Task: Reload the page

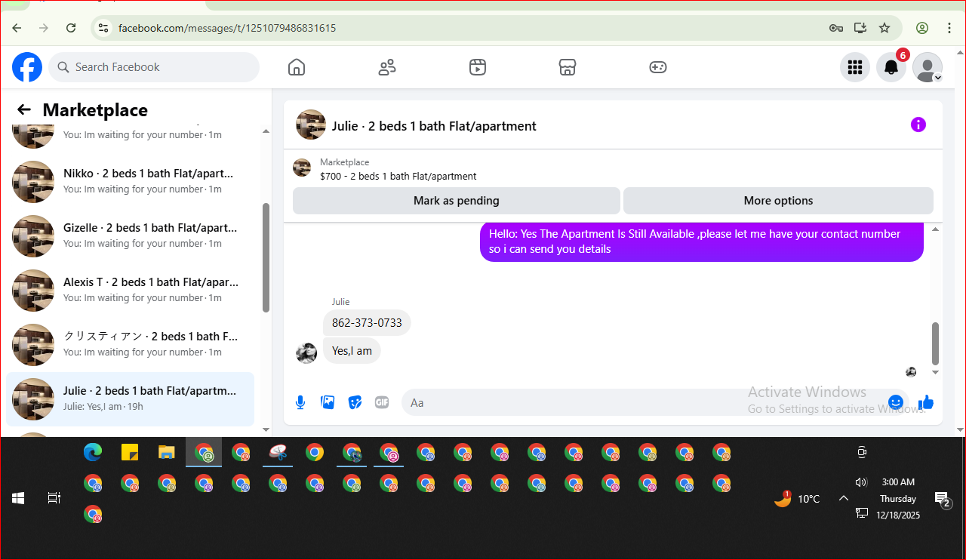Action: click(71, 28)
